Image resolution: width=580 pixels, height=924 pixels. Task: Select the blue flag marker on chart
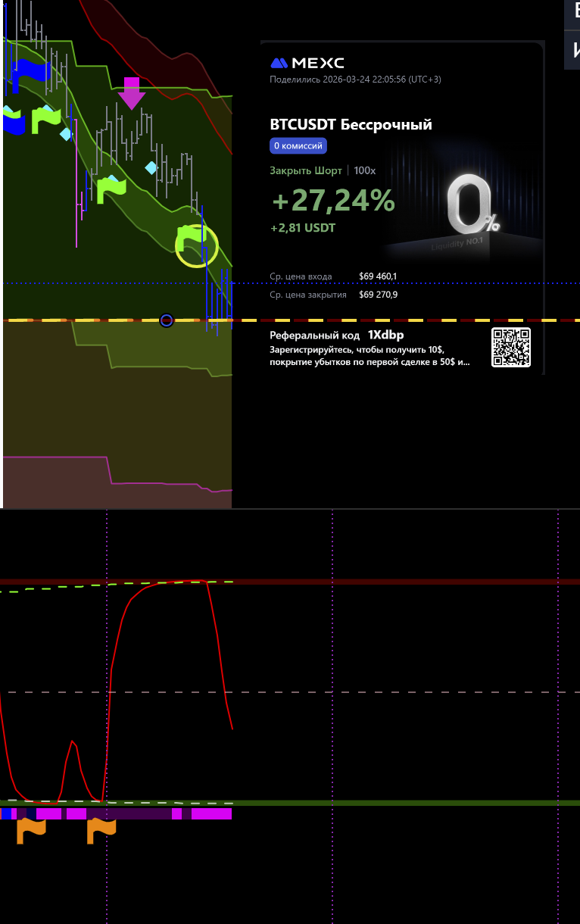coord(29,72)
